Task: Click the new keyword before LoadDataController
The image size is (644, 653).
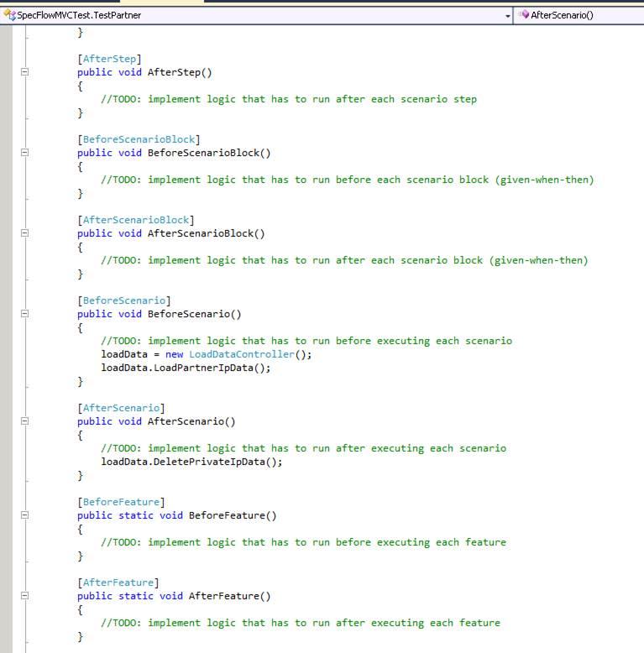Action: point(174,354)
